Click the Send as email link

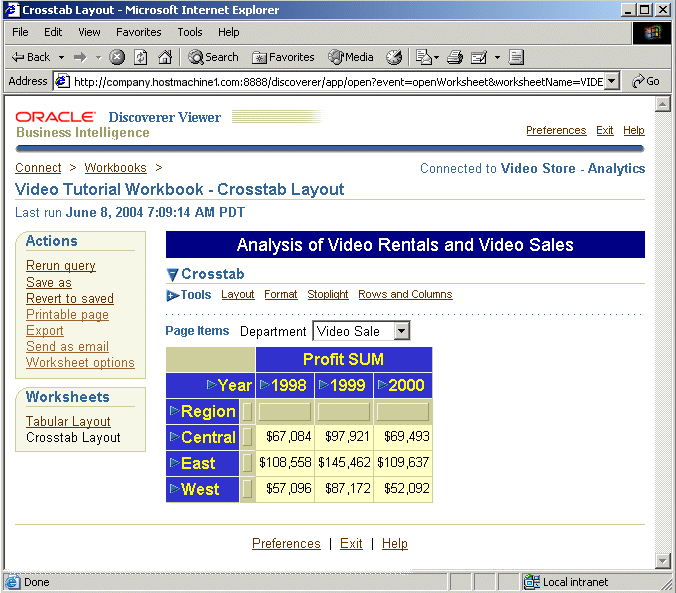(67, 346)
